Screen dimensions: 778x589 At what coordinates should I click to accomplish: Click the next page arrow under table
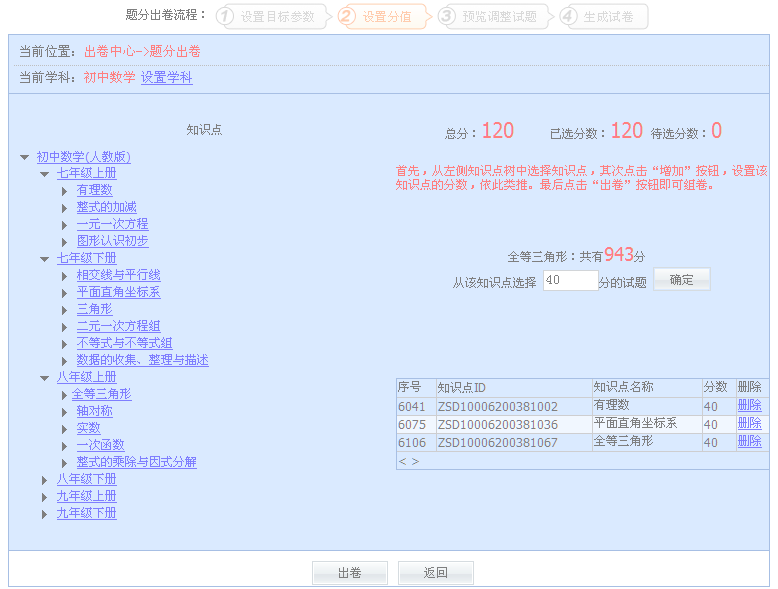click(414, 461)
